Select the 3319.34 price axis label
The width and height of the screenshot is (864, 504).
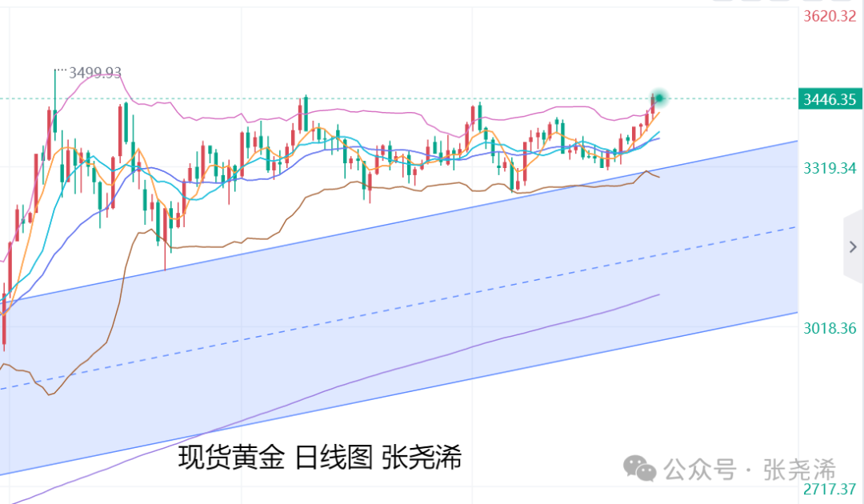click(x=829, y=168)
